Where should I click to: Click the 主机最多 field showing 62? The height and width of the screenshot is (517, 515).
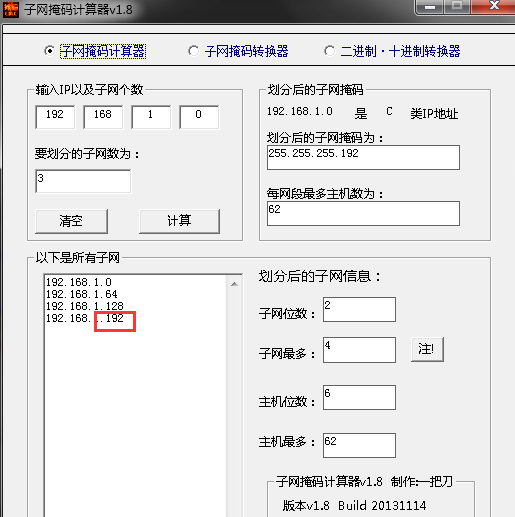(x=359, y=445)
